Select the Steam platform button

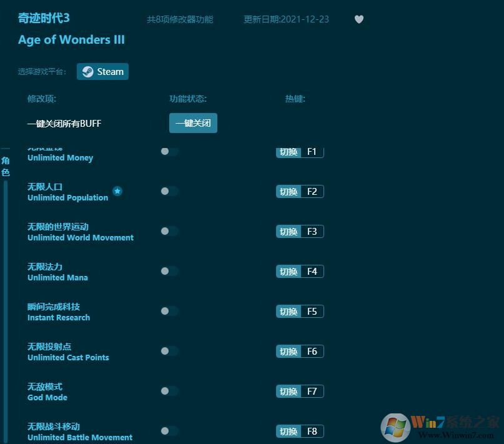pyautogui.click(x=102, y=71)
